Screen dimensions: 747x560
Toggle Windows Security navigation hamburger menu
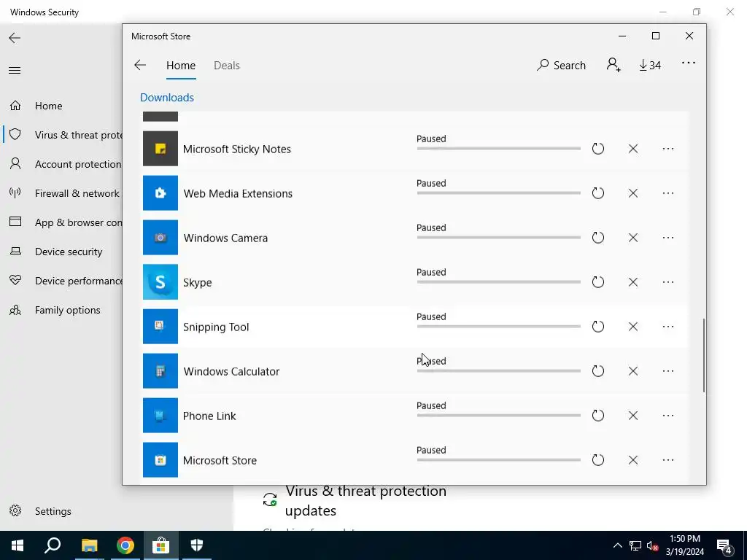pyautogui.click(x=15, y=71)
